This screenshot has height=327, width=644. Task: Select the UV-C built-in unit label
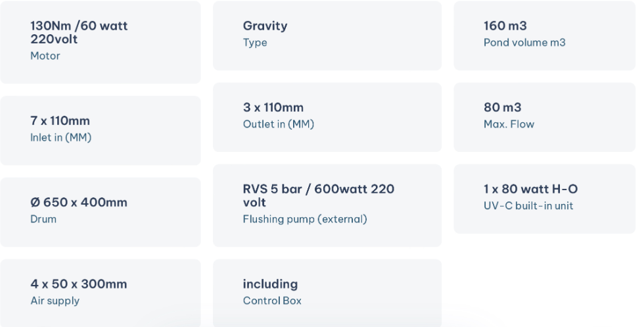(528, 206)
